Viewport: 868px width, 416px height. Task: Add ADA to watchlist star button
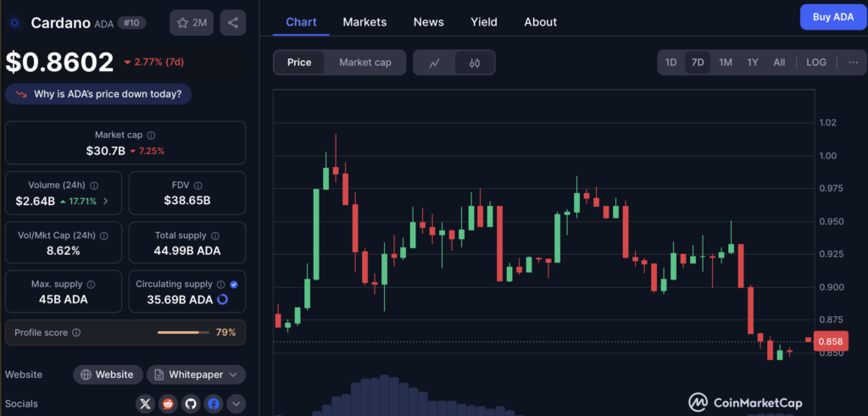tap(192, 23)
